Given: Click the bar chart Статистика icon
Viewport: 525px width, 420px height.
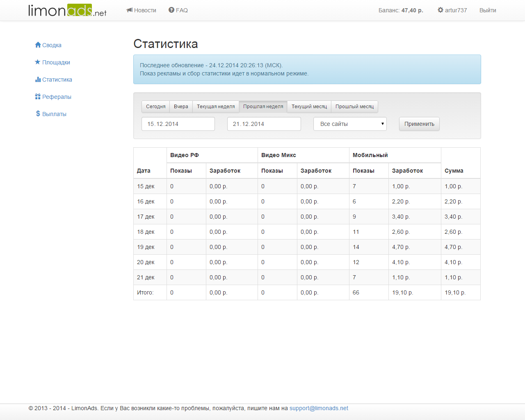Looking at the screenshot, I should pyautogui.click(x=38, y=79).
